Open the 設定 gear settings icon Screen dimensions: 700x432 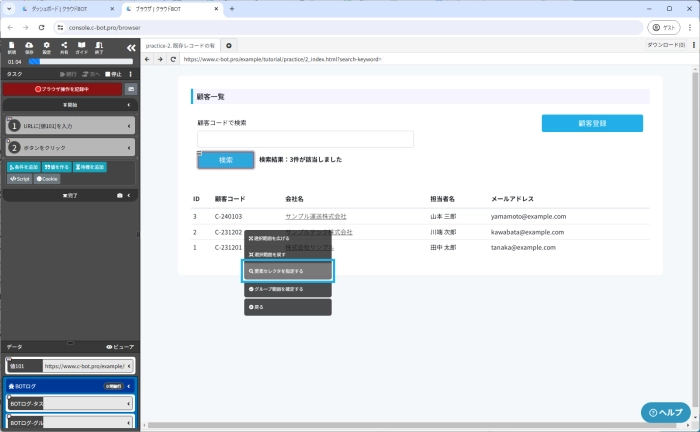click(46, 47)
